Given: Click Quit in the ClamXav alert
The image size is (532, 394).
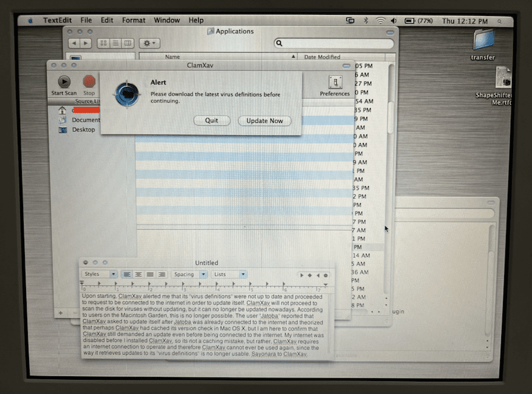Looking at the screenshot, I should 212,121.
